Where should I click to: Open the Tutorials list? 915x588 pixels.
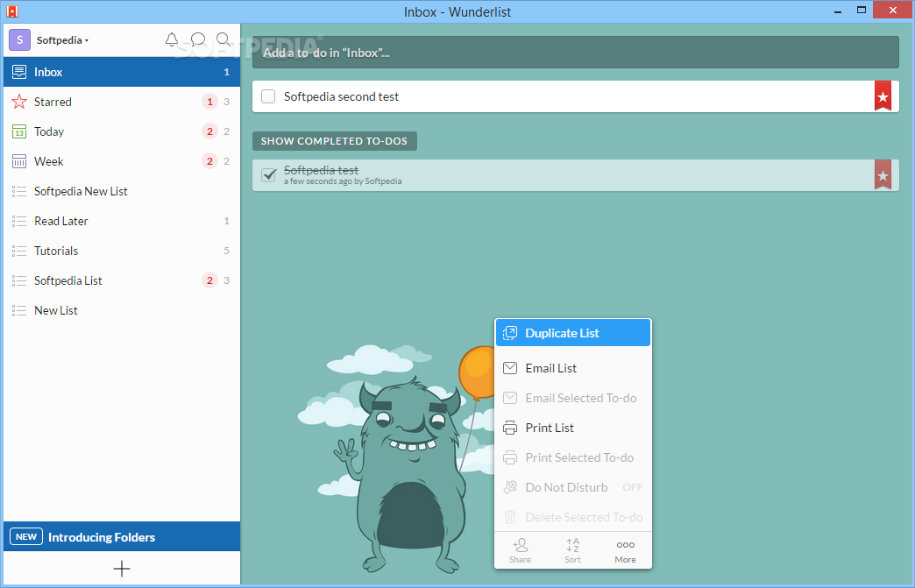122,251
